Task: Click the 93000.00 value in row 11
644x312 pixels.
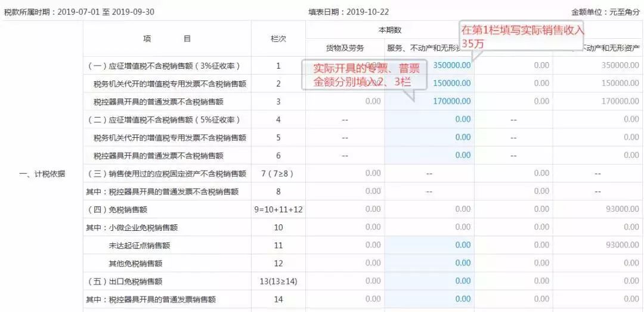Action: pos(622,245)
